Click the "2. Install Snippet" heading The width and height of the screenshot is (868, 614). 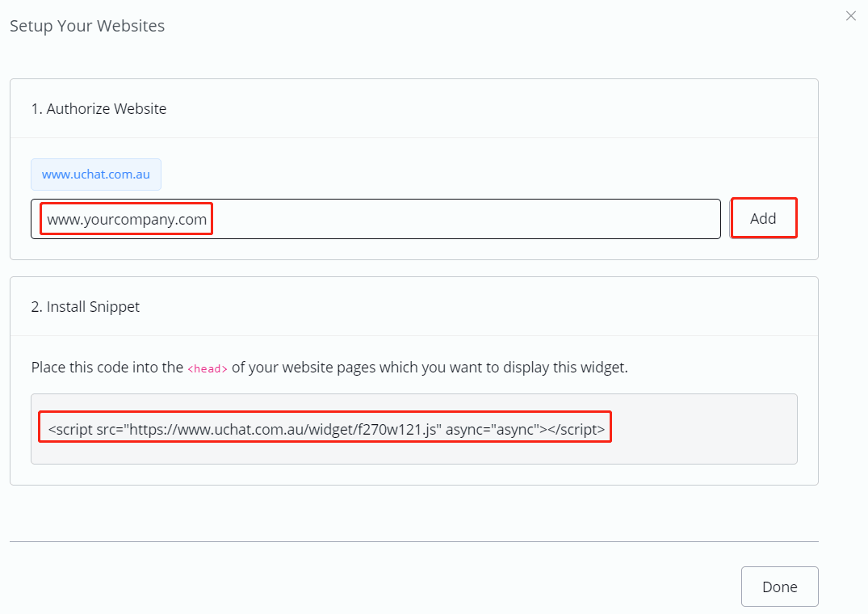point(86,307)
